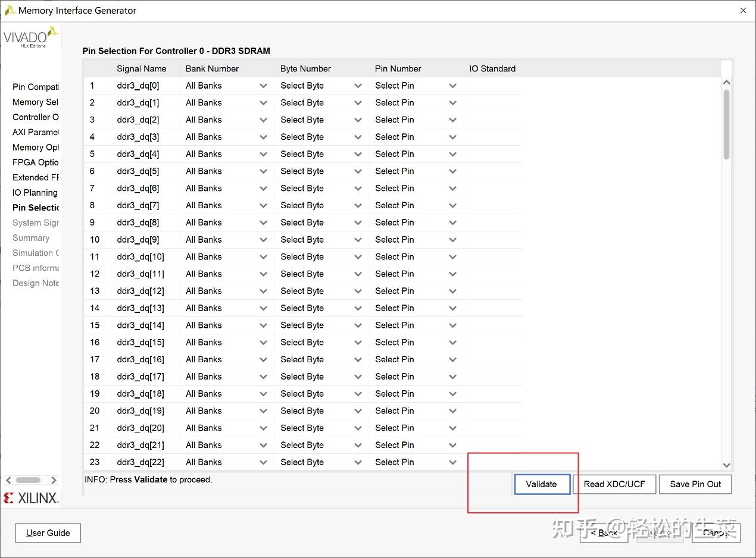The width and height of the screenshot is (756, 558).
Task: Click Read XDC/UCF button
Action: pos(614,484)
